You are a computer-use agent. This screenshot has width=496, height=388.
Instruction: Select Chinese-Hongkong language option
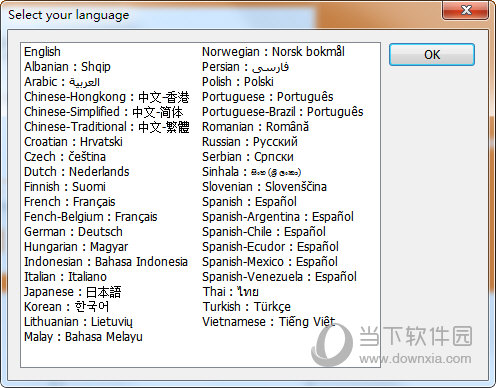coord(107,97)
